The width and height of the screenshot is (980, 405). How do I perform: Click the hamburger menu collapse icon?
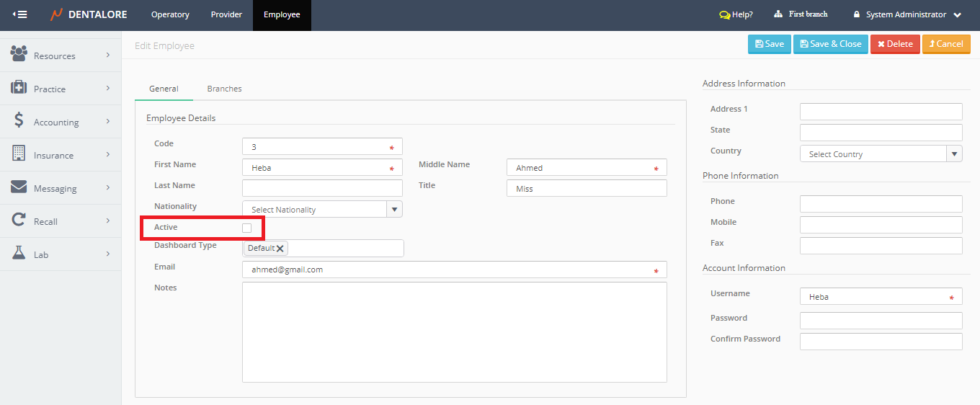[20, 14]
